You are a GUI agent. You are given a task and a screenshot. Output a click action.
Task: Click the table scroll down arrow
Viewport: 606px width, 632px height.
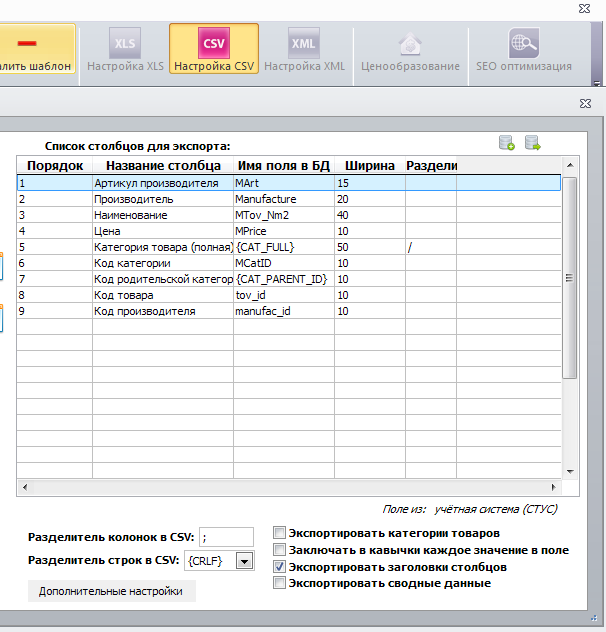click(570, 471)
